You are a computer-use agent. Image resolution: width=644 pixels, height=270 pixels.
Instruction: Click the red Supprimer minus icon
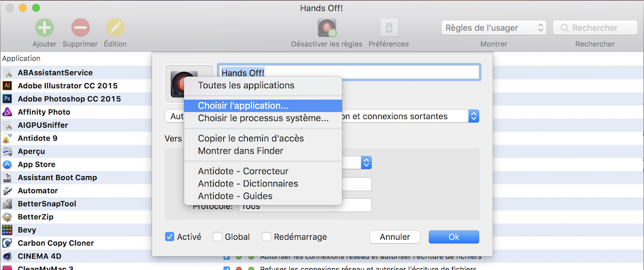click(x=80, y=28)
